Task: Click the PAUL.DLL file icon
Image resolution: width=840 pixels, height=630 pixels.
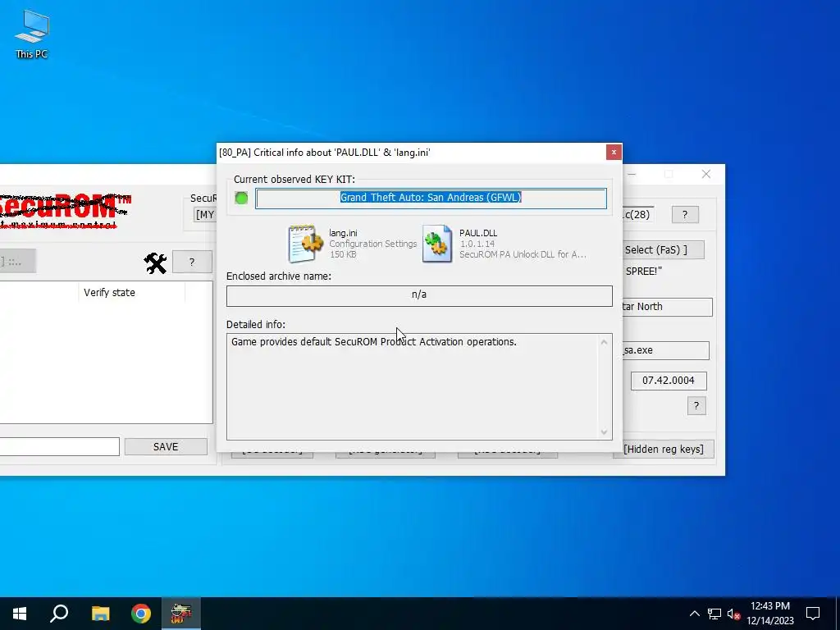Action: (436, 243)
